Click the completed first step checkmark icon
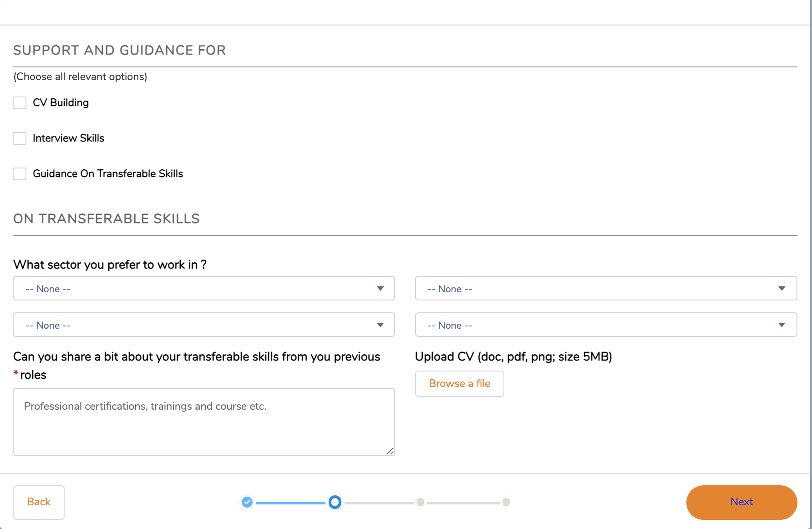 pos(247,502)
